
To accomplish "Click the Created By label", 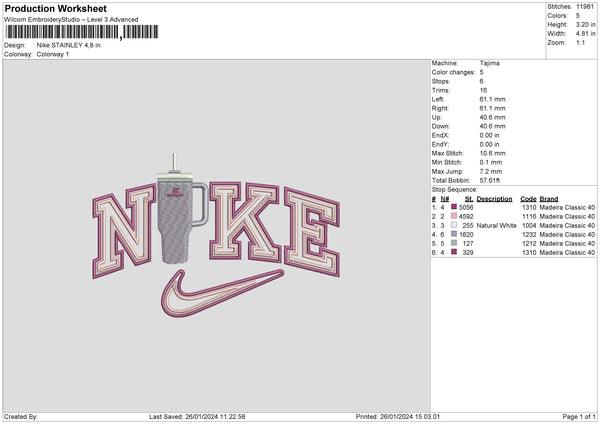I will coord(21,417).
